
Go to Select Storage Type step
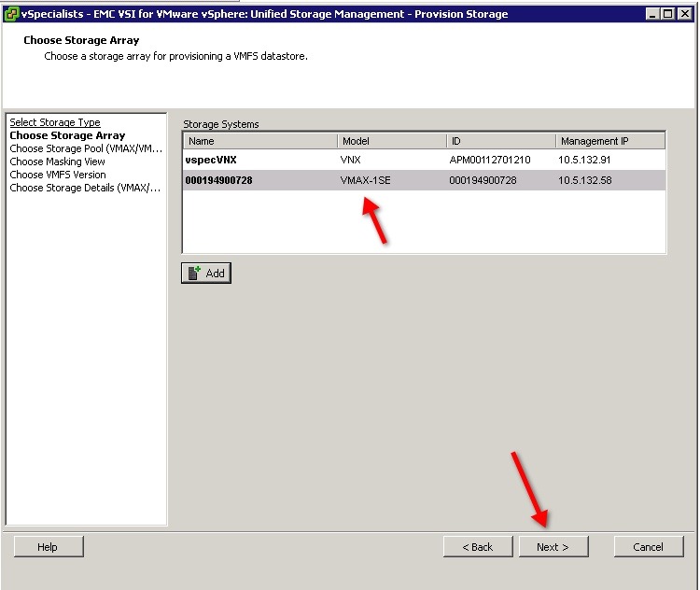(55, 122)
